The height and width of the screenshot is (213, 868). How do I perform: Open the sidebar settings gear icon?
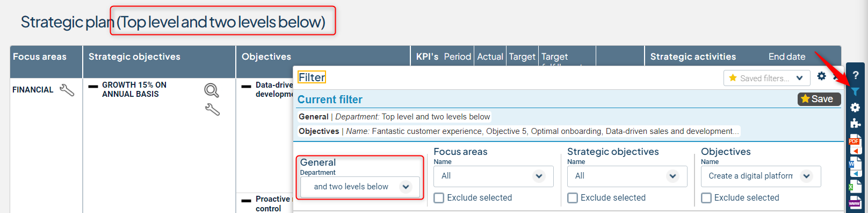tap(855, 108)
